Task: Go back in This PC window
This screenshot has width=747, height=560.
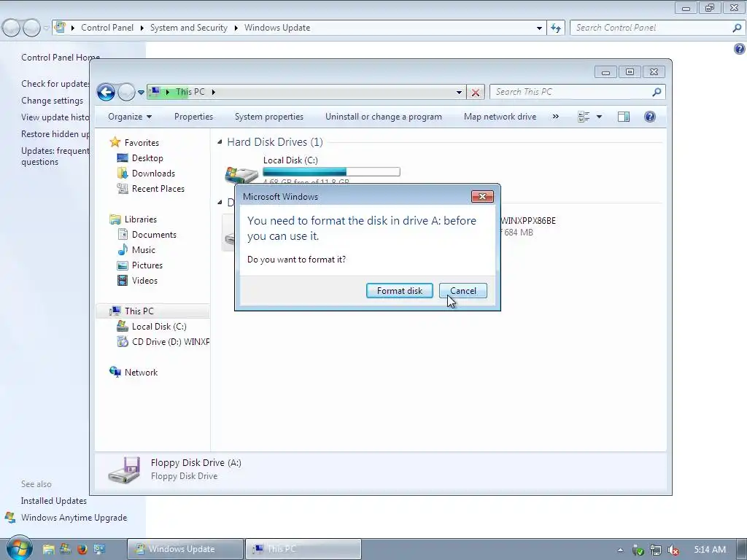Action: 107,92
